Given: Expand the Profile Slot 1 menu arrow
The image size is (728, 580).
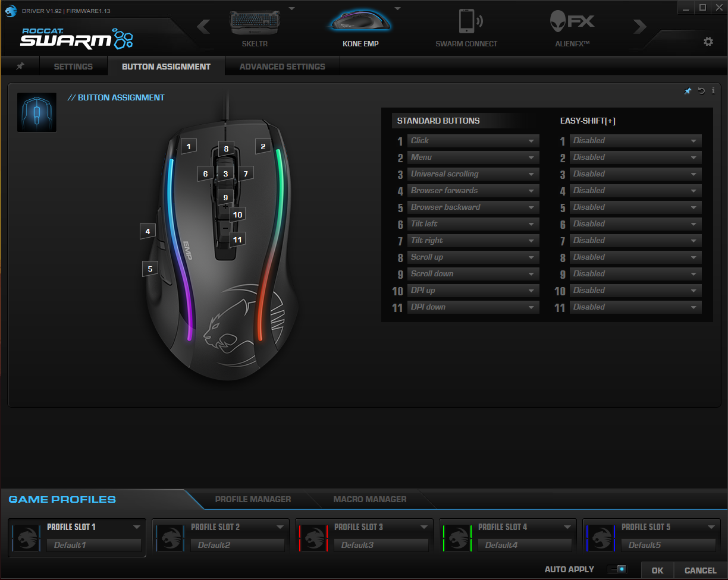Looking at the screenshot, I should click(x=136, y=527).
